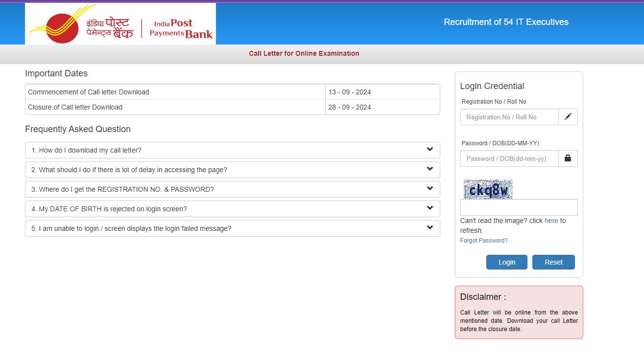
Task: Click the 'Important Dates' heading
Action: [56, 73]
